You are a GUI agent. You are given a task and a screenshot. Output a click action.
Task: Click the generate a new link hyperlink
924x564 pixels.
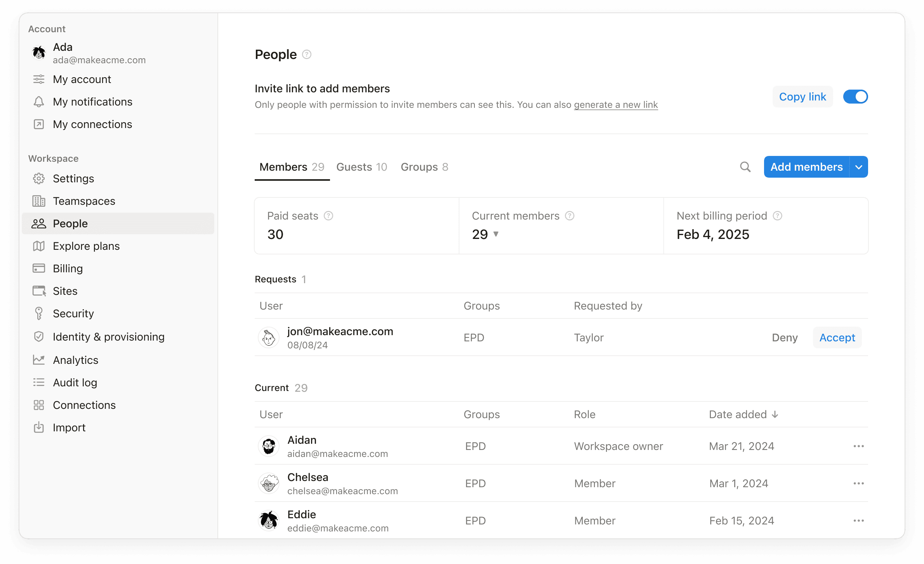point(616,105)
